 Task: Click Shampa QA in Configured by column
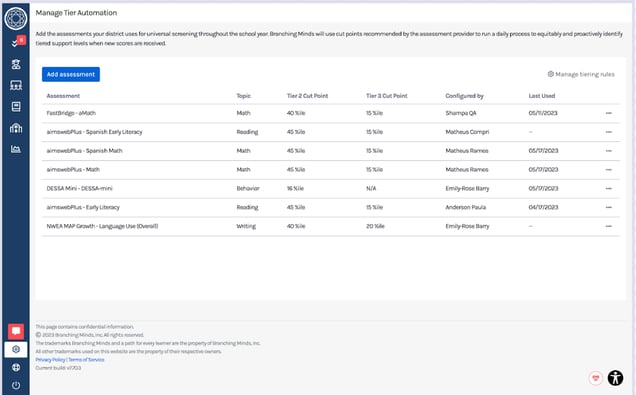(461, 113)
